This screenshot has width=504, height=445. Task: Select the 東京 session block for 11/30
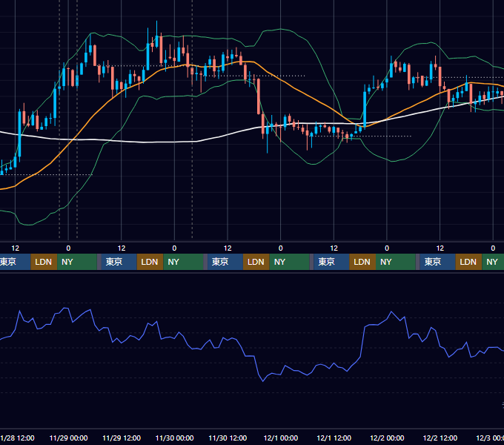point(225,262)
